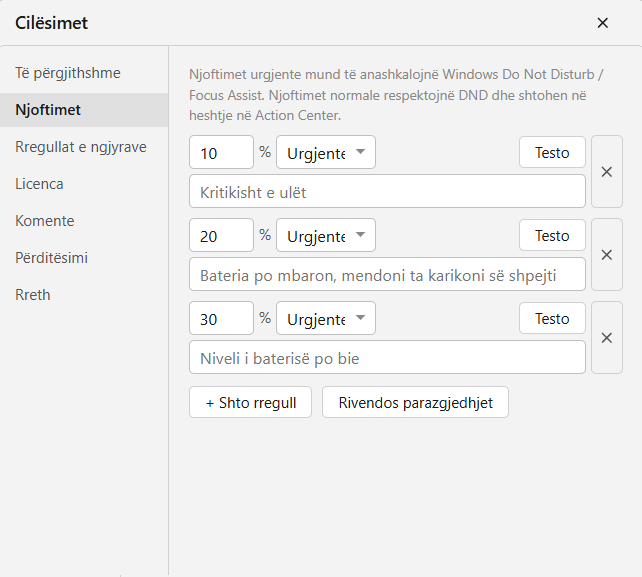Click Testo for the 30% rule
Image resolution: width=642 pixels, height=577 pixels.
[552, 318]
